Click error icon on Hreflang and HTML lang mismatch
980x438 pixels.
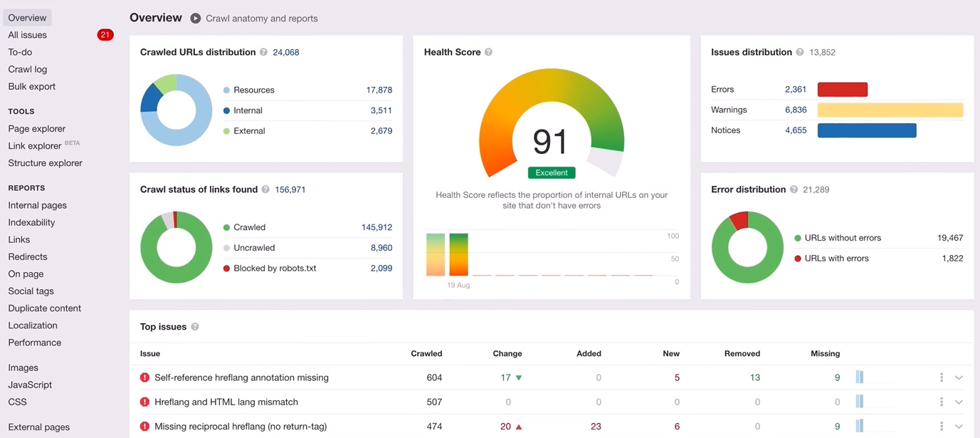click(x=145, y=402)
